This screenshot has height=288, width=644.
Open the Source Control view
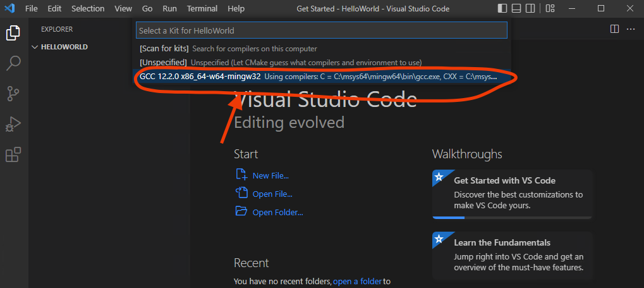click(13, 94)
